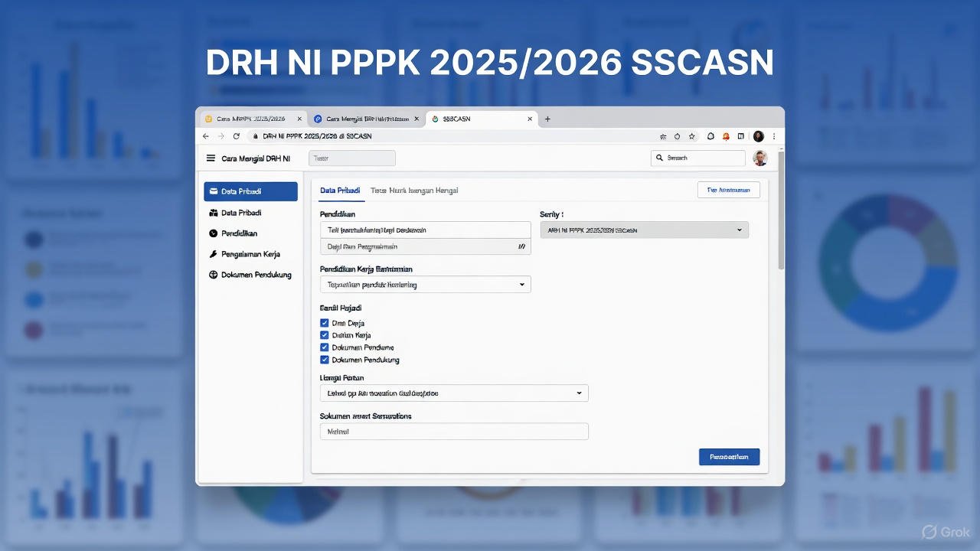Image resolution: width=980 pixels, height=551 pixels.
Task: Click the wallet icon on the highlighted Data Pribadi item
Action: tap(214, 191)
